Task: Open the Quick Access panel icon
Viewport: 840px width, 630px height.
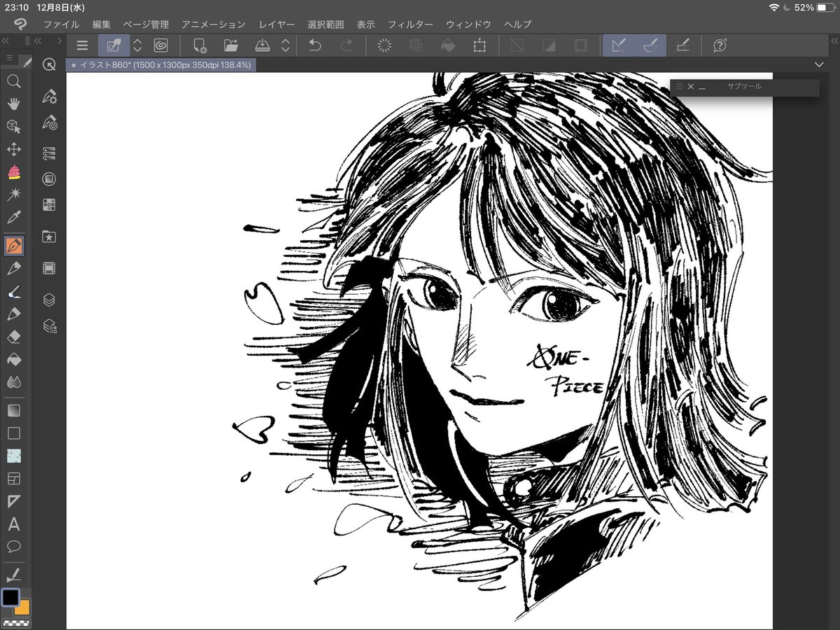Action: [49, 64]
